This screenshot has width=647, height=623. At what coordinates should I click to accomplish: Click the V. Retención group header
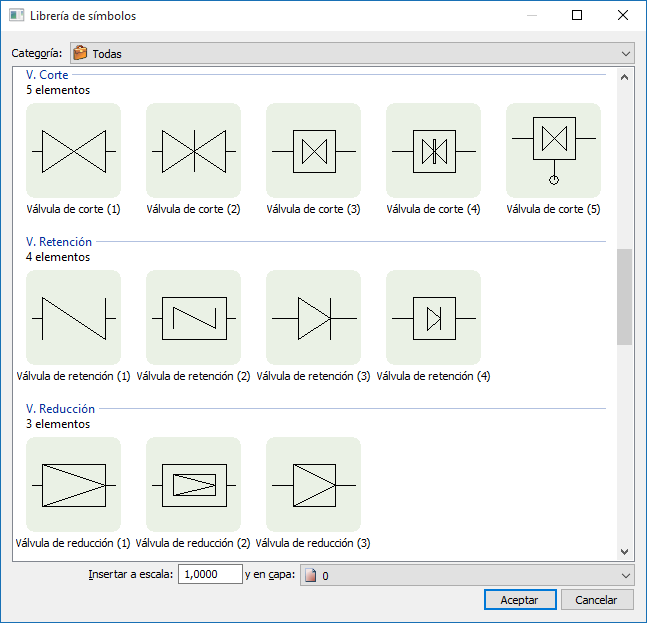59,242
